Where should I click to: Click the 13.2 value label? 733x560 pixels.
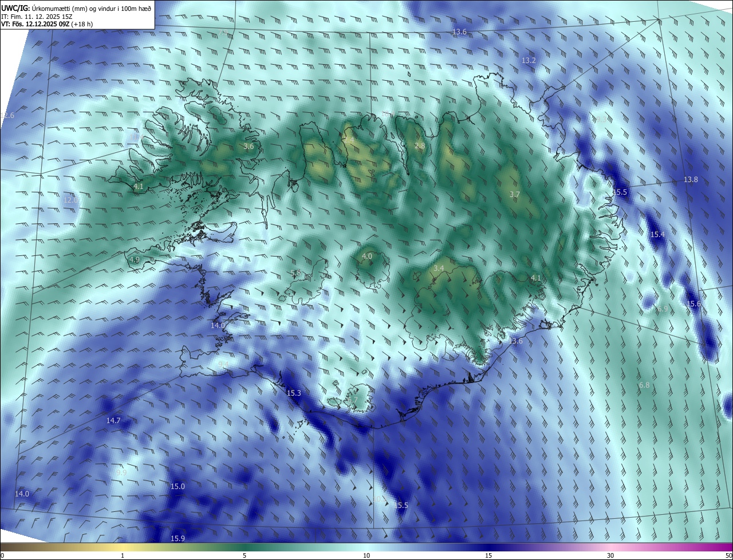[x=529, y=60]
